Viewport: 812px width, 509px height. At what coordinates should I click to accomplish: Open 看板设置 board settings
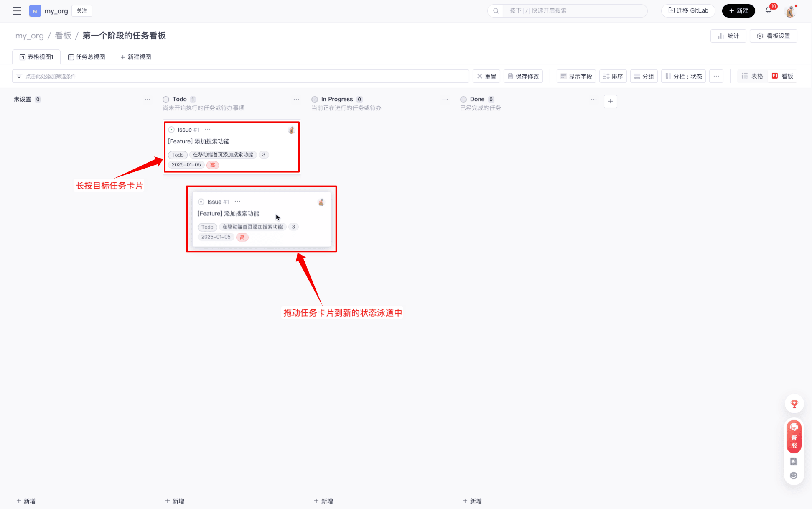774,36
